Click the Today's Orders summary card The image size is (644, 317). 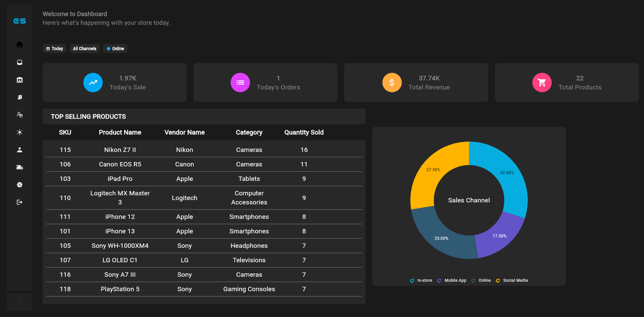point(265,82)
